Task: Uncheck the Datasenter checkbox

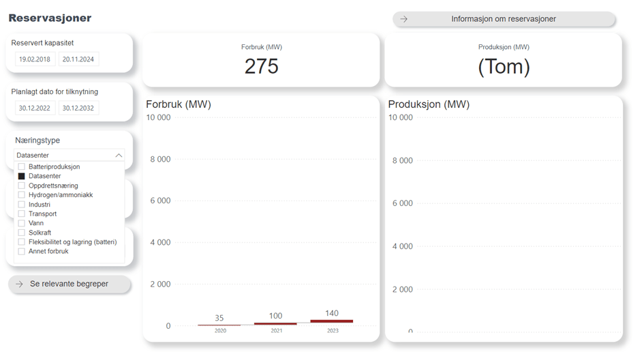Action: pyautogui.click(x=22, y=176)
